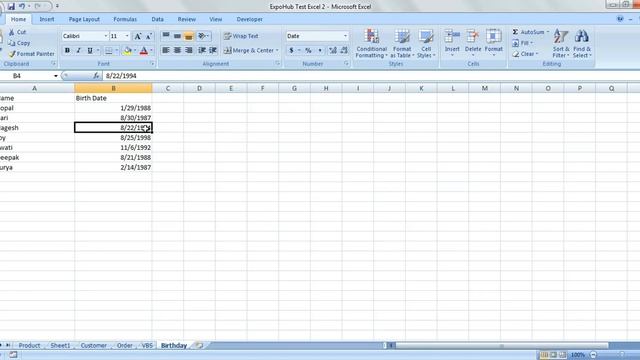This screenshot has width=640, height=360.
Task: Click Merge & Center button
Action: coord(249,50)
